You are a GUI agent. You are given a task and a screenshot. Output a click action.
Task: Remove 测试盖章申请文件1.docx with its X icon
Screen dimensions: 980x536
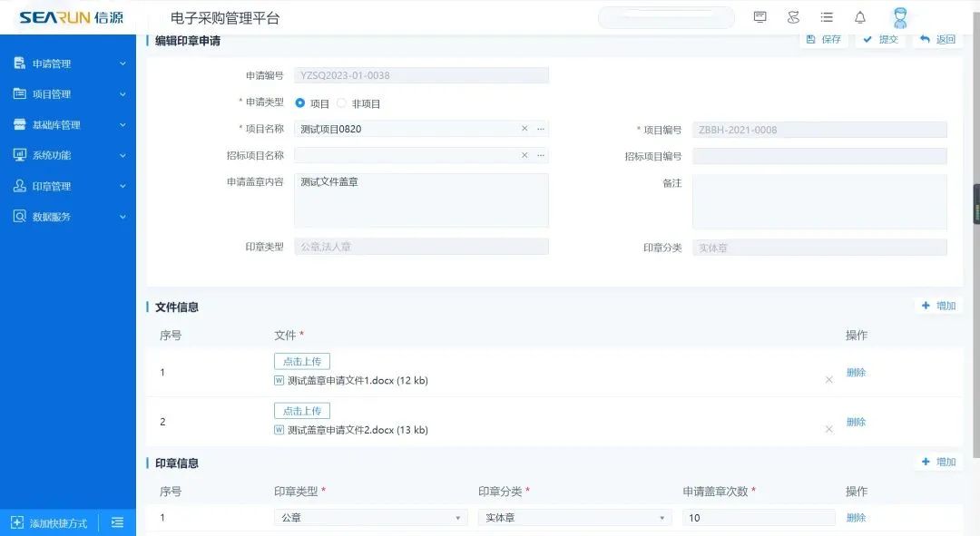(x=828, y=380)
